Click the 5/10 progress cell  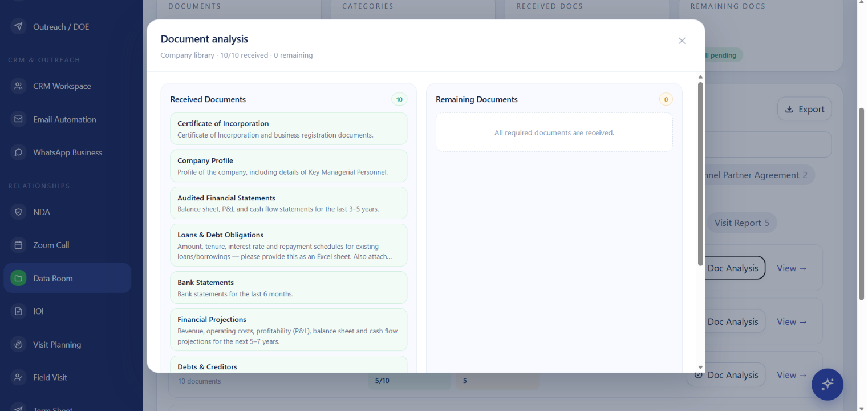coord(409,381)
